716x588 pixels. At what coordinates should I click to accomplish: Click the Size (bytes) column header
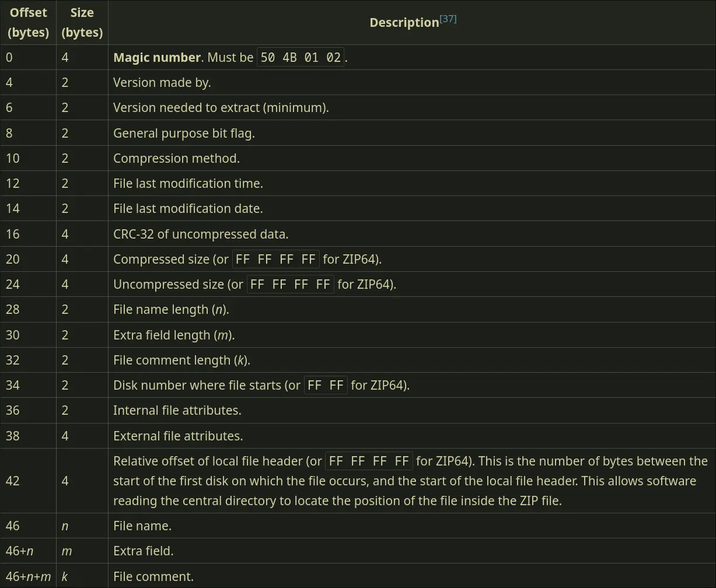(x=82, y=22)
